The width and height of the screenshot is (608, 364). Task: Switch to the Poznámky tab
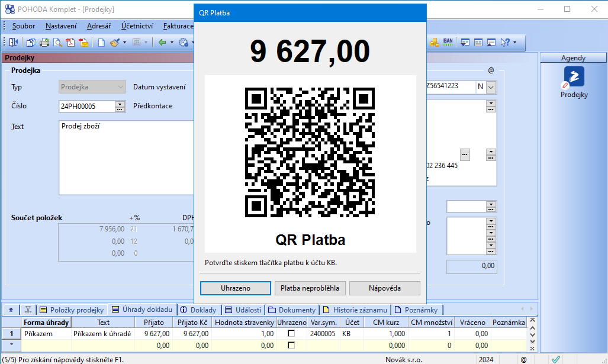[x=416, y=310]
